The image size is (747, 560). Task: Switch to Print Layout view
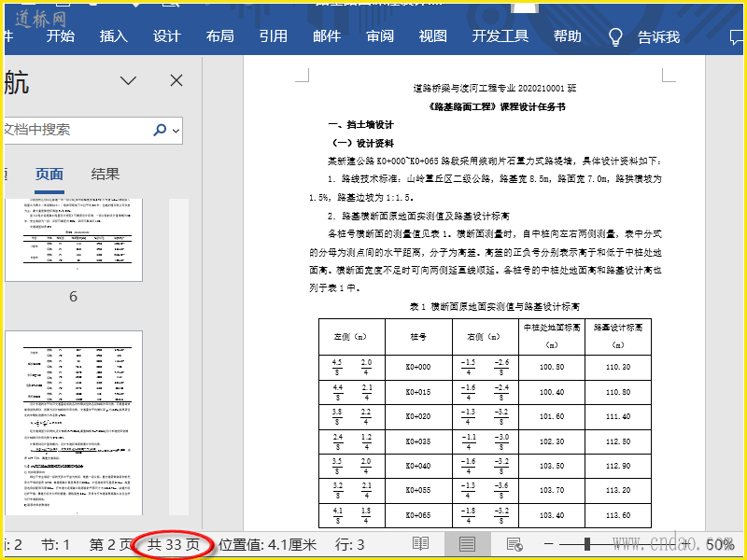[467, 544]
